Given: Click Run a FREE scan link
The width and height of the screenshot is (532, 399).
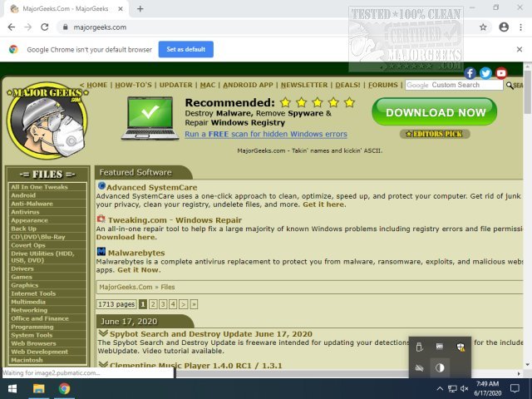Looking at the screenshot, I should tap(266, 134).
